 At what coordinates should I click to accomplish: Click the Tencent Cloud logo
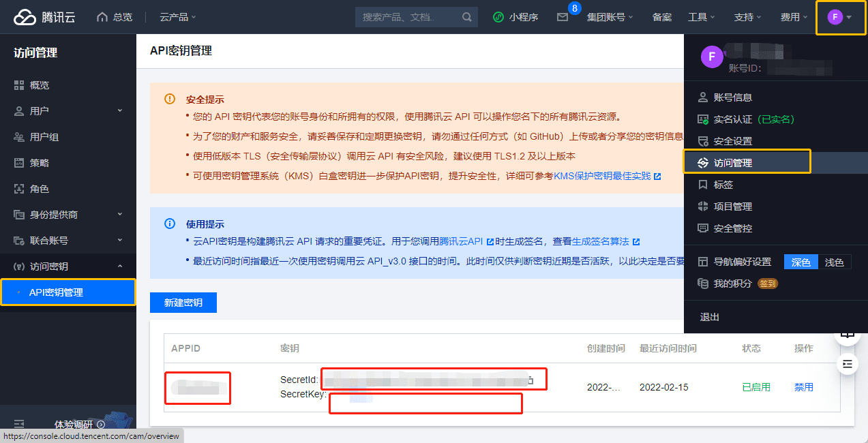pyautogui.click(x=44, y=17)
